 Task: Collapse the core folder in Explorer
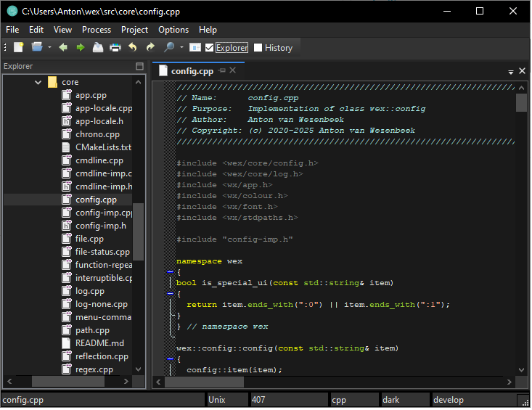pyautogui.click(x=38, y=83)
